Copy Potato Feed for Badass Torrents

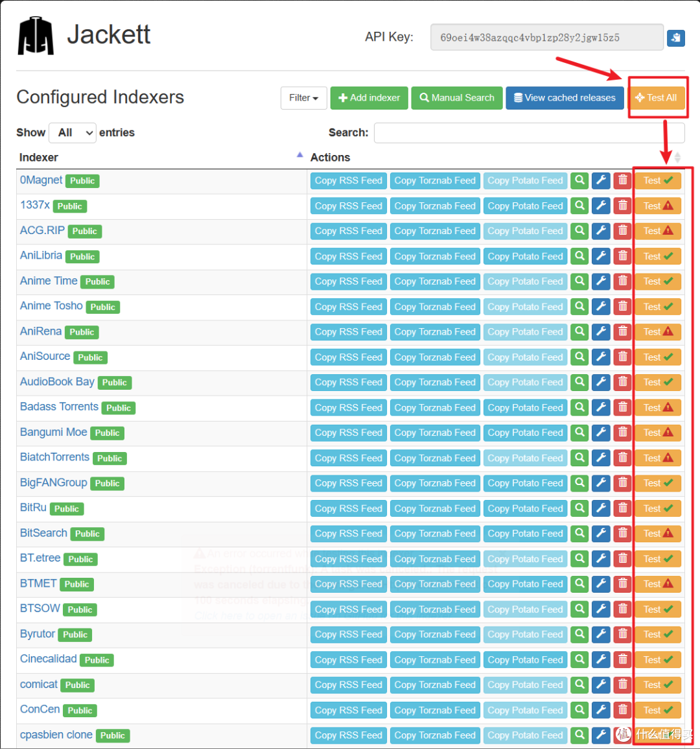click(525, 407)
